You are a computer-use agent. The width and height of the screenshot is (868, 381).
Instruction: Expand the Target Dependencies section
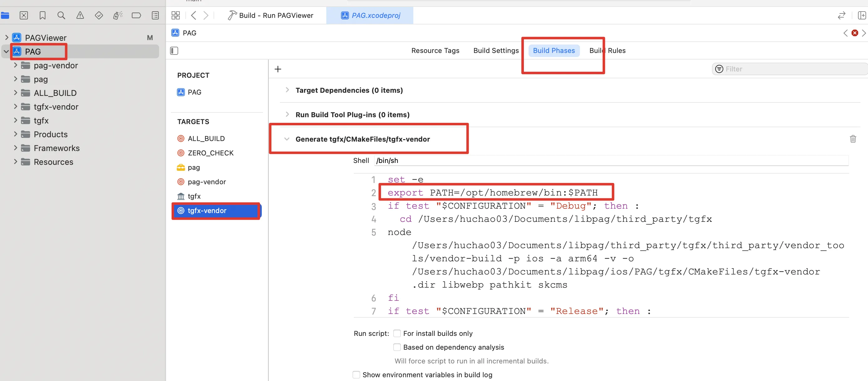[286, 90]
